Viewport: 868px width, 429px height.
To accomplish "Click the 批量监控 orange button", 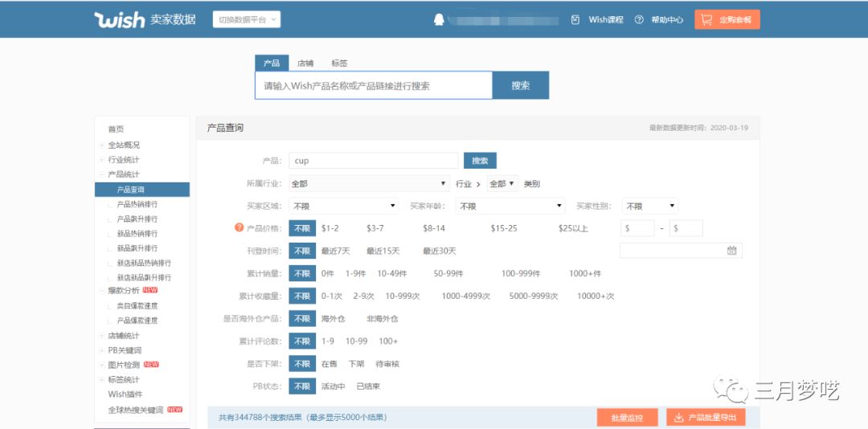I will click(627, 418).
